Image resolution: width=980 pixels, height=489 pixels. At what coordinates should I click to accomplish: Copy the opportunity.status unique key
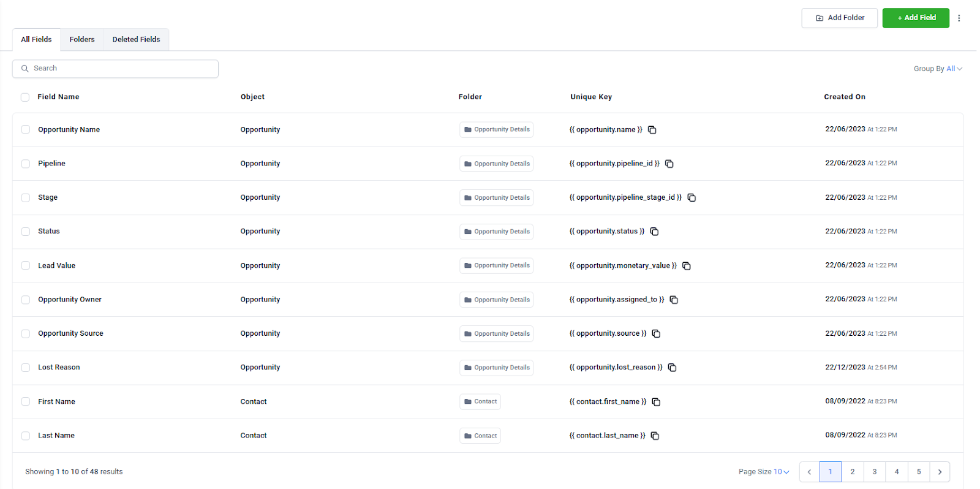coord(654,232)
